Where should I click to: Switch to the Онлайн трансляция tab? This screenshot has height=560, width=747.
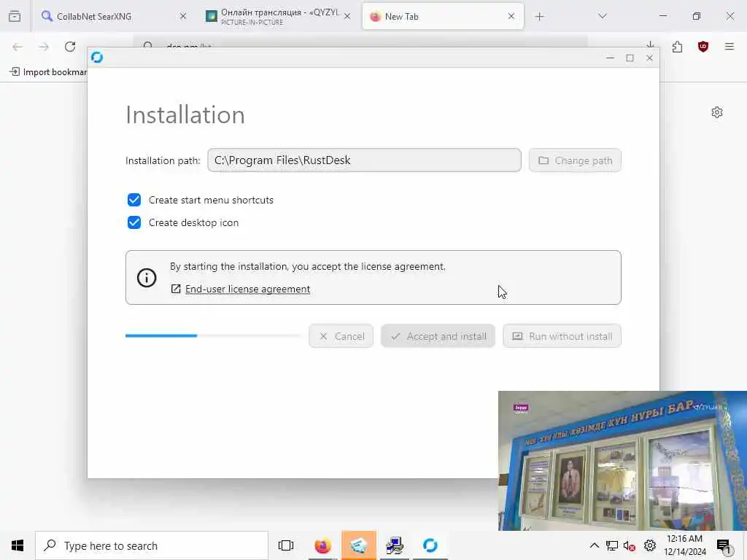pyautogui.click(x=279, y=16)
